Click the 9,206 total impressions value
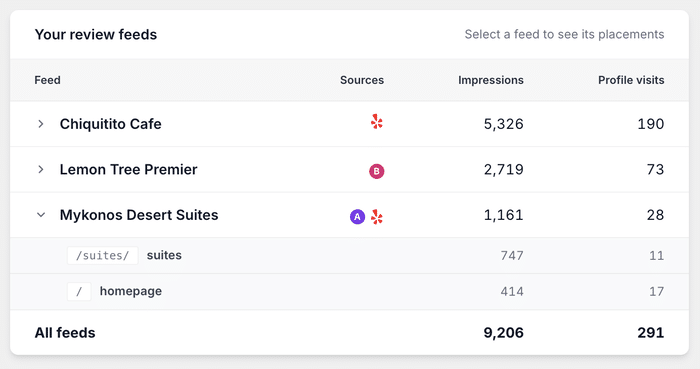This screenshot has width=700, height=369. tap(504, 333)
